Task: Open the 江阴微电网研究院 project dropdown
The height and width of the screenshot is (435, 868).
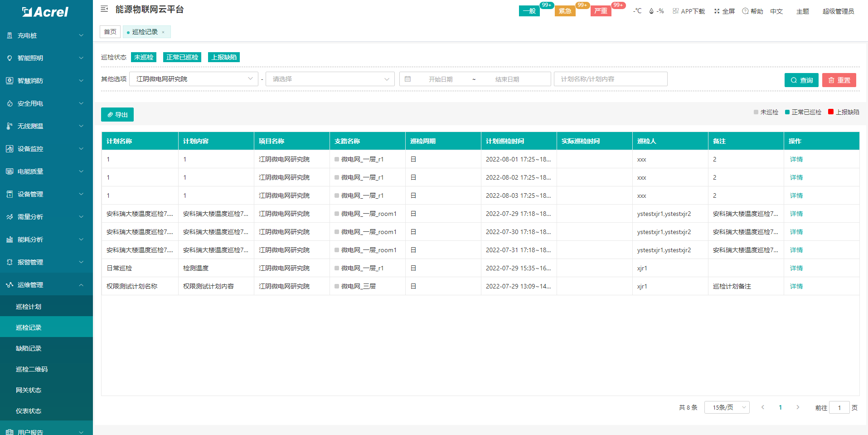Action: pos(194,79)
